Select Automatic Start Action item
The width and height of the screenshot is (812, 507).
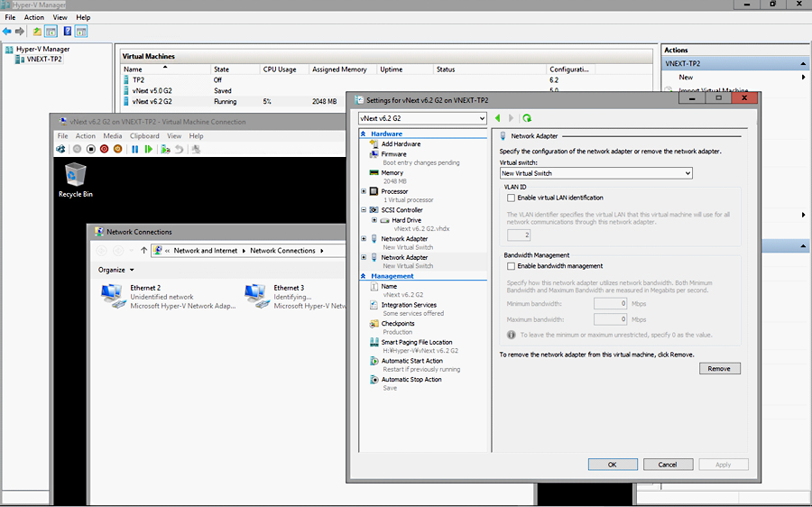point(411,361)
